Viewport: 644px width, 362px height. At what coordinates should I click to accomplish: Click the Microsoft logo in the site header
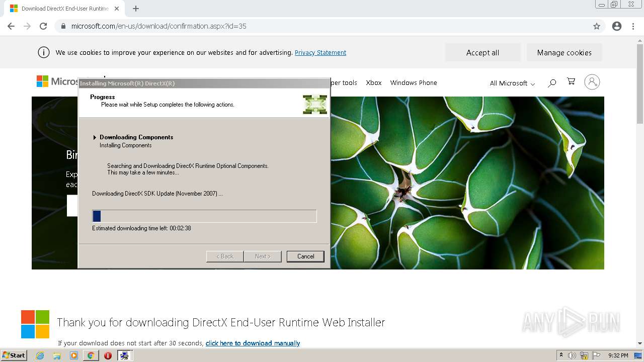(x=57, y=81)
